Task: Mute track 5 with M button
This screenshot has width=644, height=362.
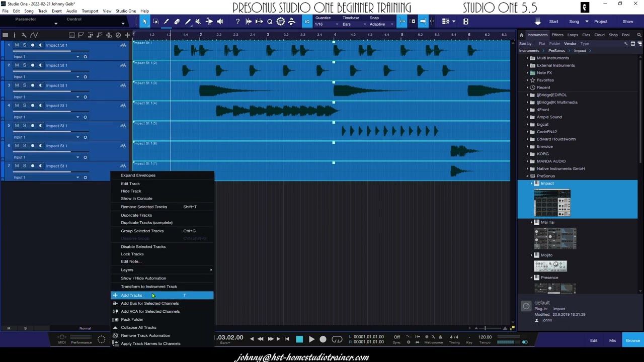Action: coord(16,126)
